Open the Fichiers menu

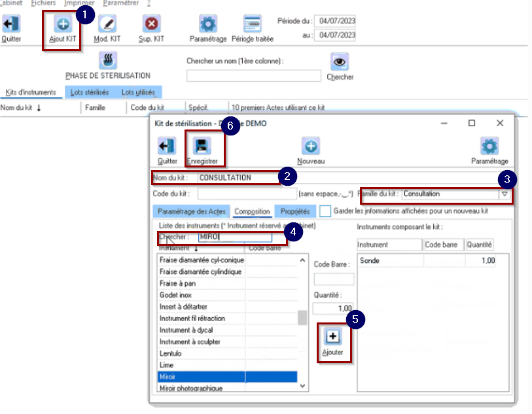[43, 3]
